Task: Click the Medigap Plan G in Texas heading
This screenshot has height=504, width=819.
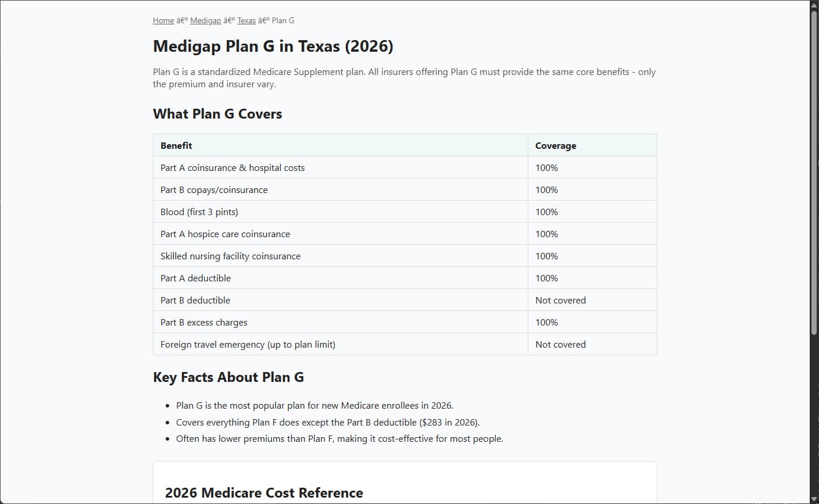Action: (273, 46)
